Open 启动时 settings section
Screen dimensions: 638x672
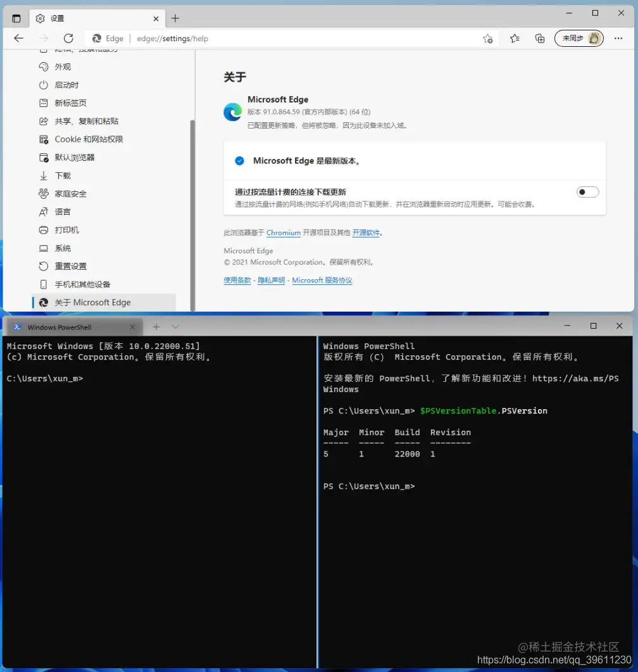tap(104, 85)
